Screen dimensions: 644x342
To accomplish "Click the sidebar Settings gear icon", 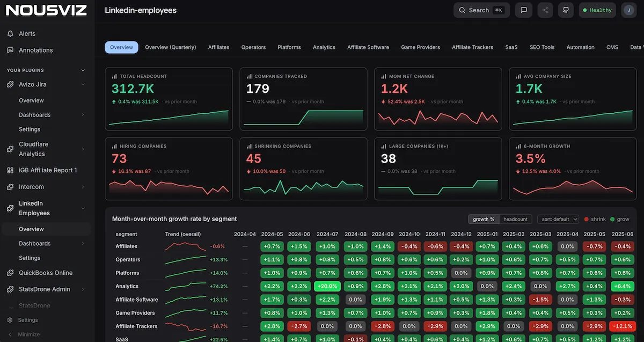I will point(10,320).
